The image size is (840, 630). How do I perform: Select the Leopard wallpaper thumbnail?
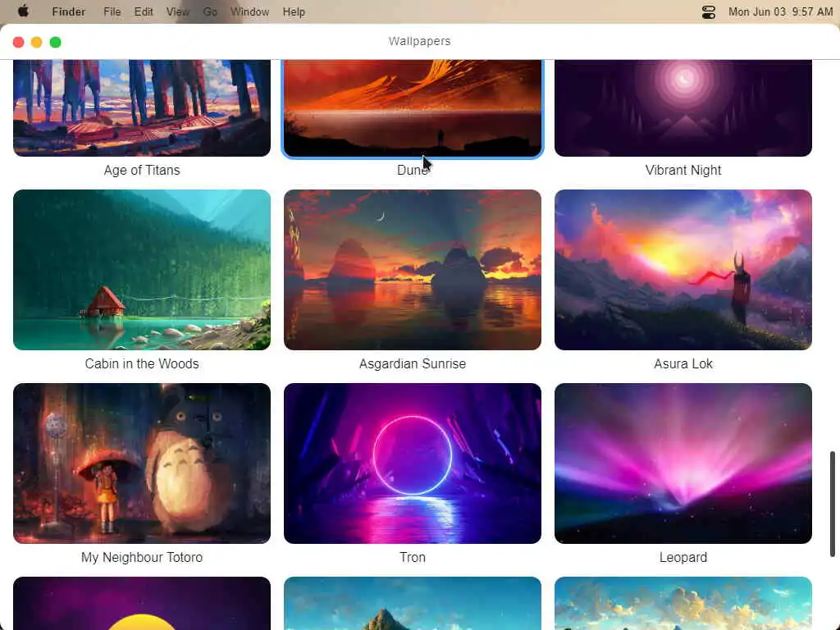coord(683,463)
